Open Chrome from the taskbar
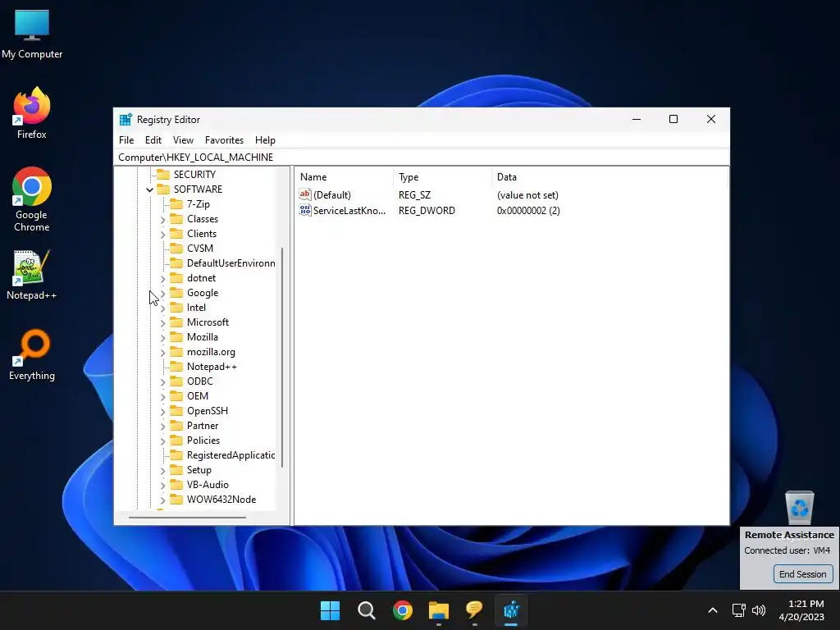Viewport: 840px width, 630px height. click(x=402, y=610)
